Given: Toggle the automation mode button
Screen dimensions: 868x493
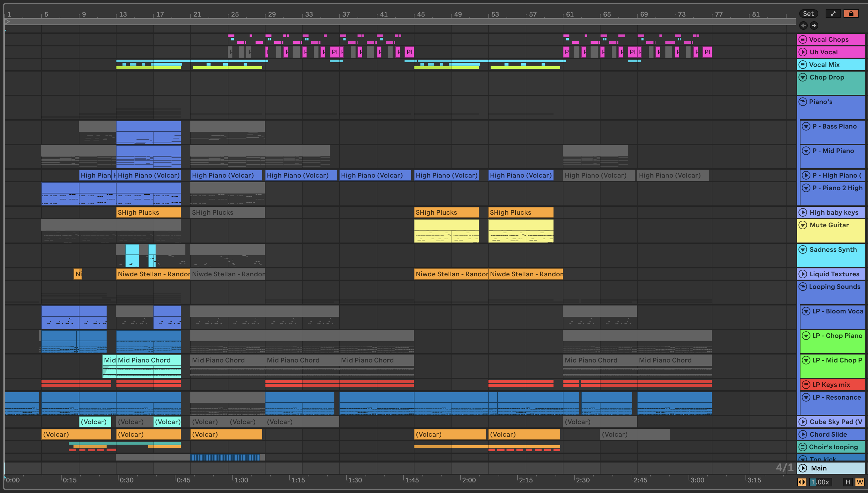Looking at the screenshot, I should click(x=833, y=14).
